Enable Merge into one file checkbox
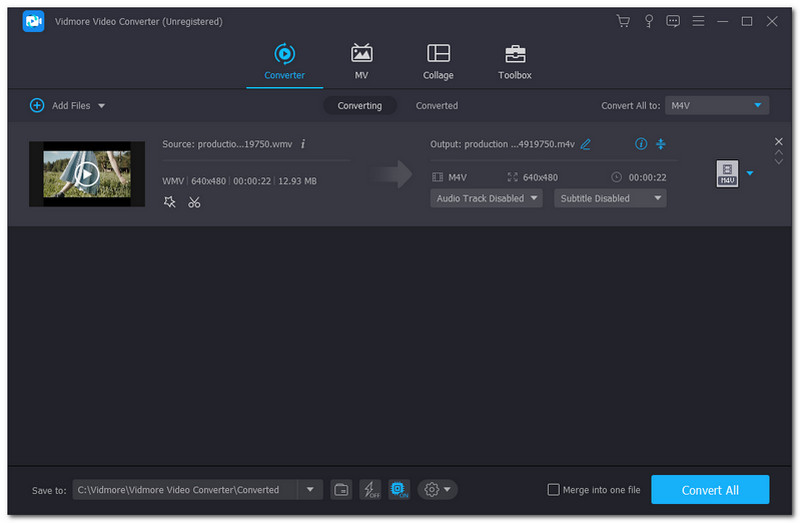Image resolution: width=800 pixels, height=523 pixels. coord(554,489)
